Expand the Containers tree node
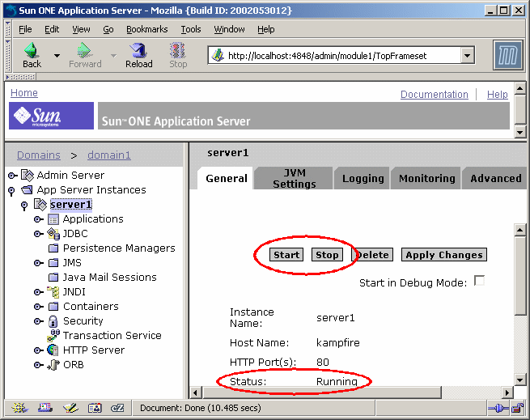 click(39, 307)
